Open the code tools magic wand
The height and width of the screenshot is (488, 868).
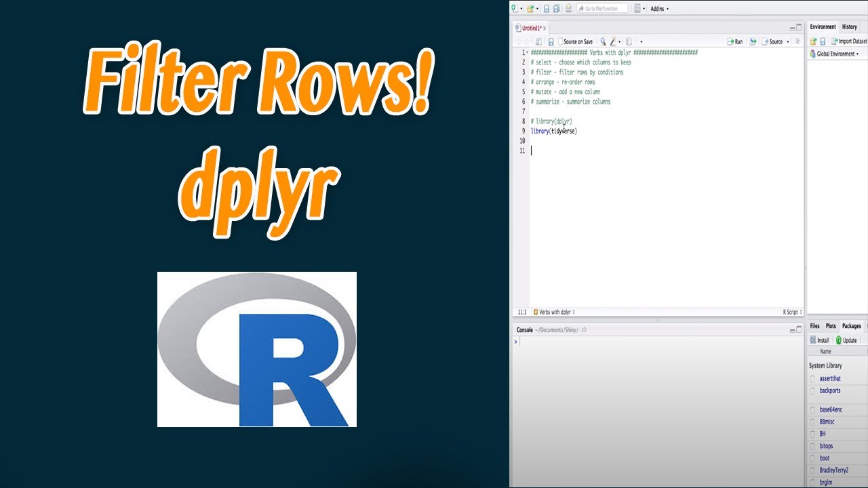[x=612, y=41]
